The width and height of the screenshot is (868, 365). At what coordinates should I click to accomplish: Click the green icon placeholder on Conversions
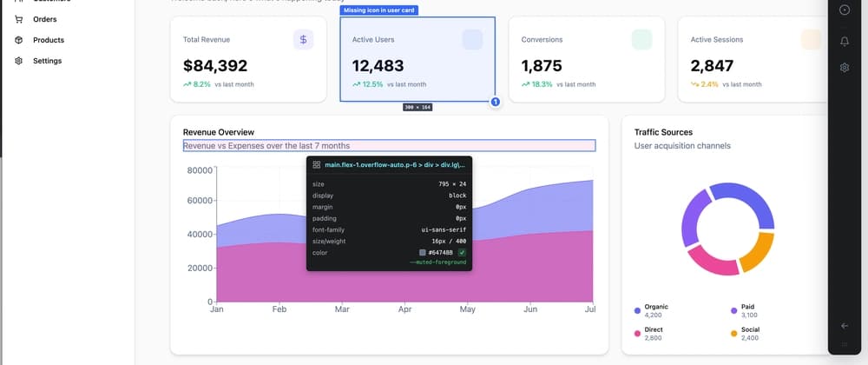(641, 39)
